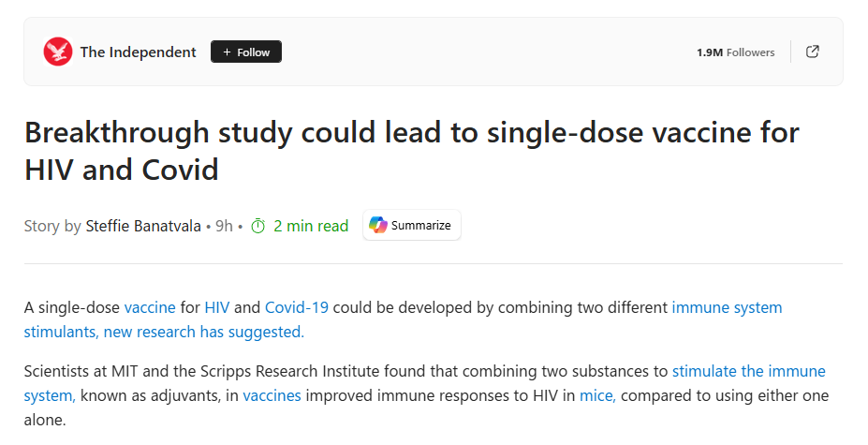Open the "Covid-19" hyperlink
The image size is (868, 445).
pos(297,307)
